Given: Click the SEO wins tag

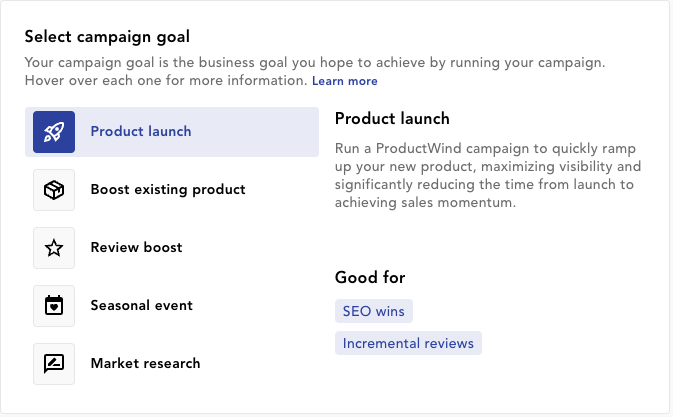Looking at the screenshot, I should (374, 311).
